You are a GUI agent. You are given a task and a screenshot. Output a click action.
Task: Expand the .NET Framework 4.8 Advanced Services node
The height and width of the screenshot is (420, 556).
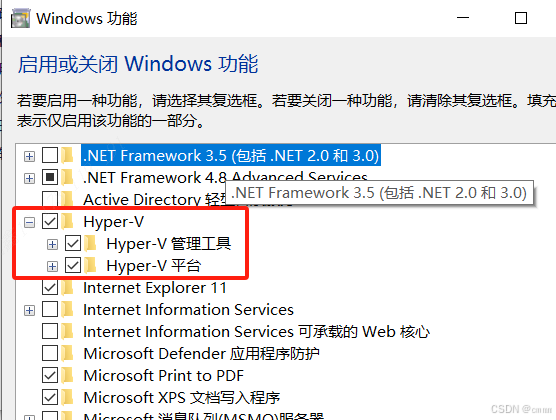coord(29,178)
